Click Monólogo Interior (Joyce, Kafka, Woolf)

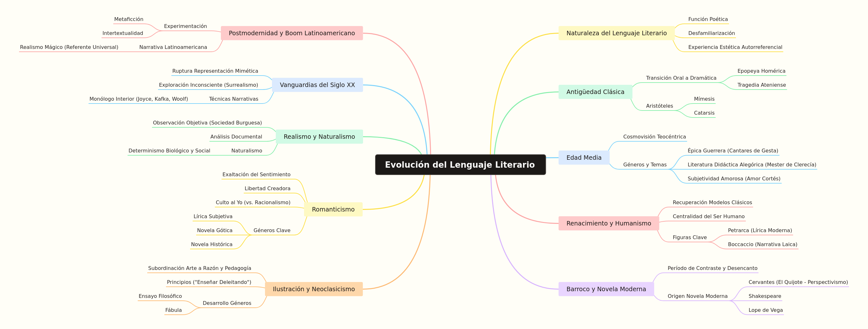coord(138,99)
